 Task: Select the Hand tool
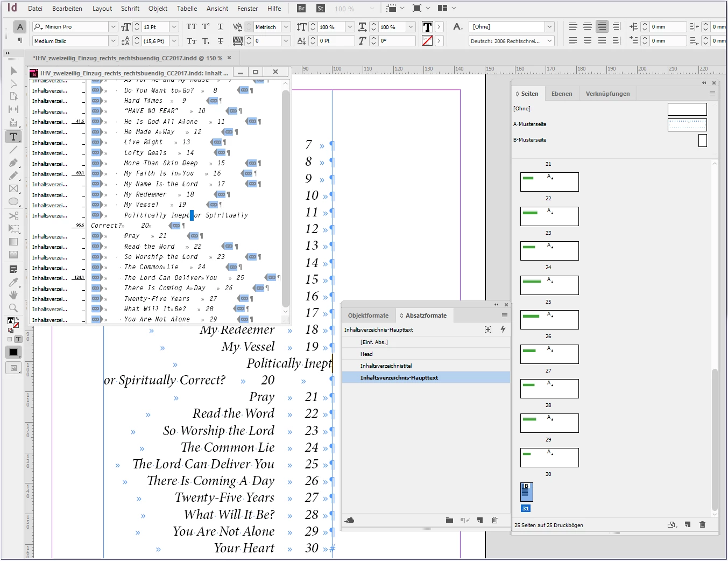coord(13,295)
